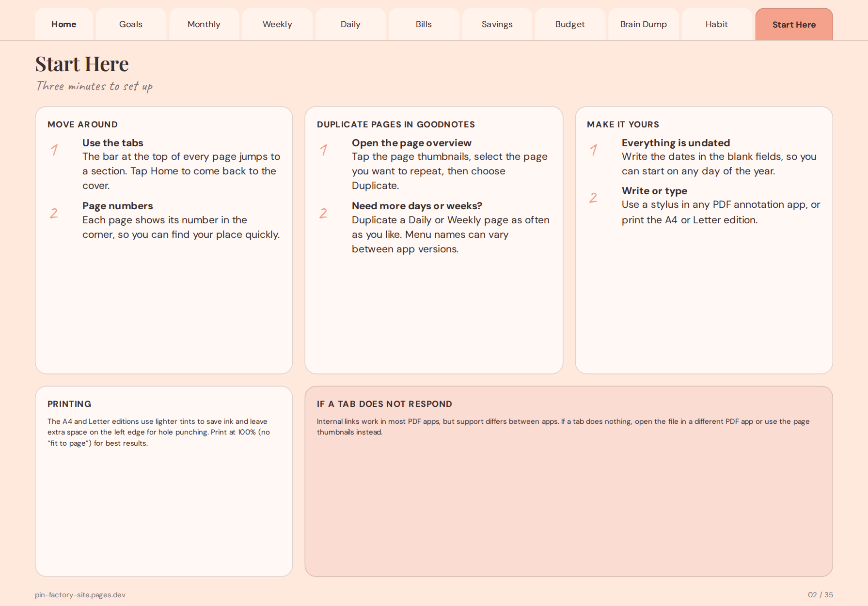Click 'Need more days or weeks?' heading
868x606 pixels.
417,206
